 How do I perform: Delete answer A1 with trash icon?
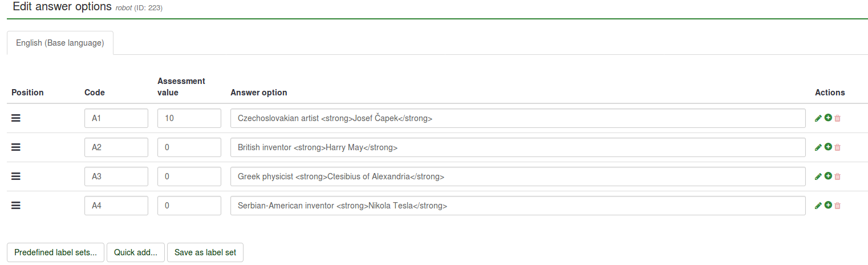point(837,118)
